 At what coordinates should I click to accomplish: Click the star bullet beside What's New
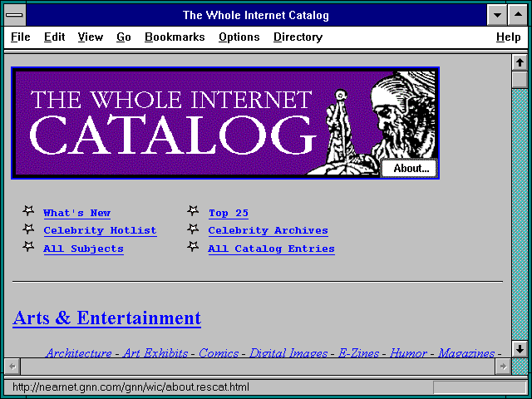pos(28,211)
